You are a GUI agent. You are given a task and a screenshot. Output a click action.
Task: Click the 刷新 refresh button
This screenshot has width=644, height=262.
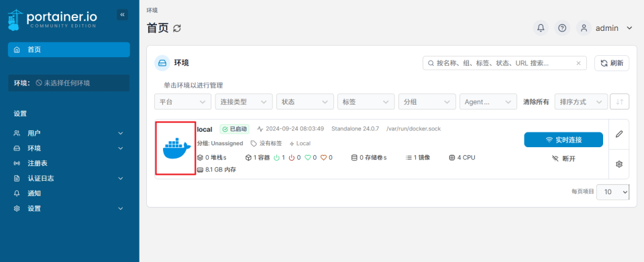[612, 63]
